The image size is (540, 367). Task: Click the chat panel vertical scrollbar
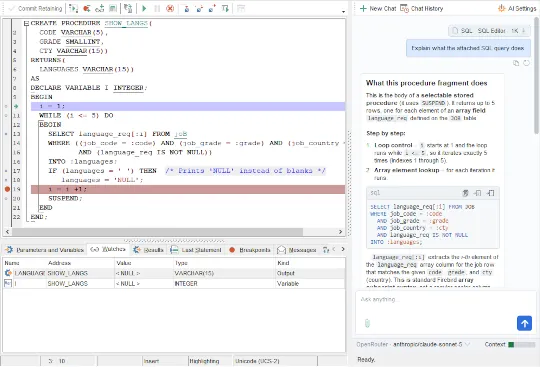click(x=536, y=76)
